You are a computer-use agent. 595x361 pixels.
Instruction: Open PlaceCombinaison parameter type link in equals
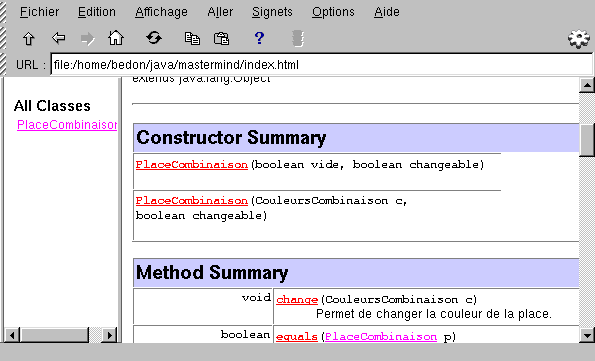click(381, 336)
